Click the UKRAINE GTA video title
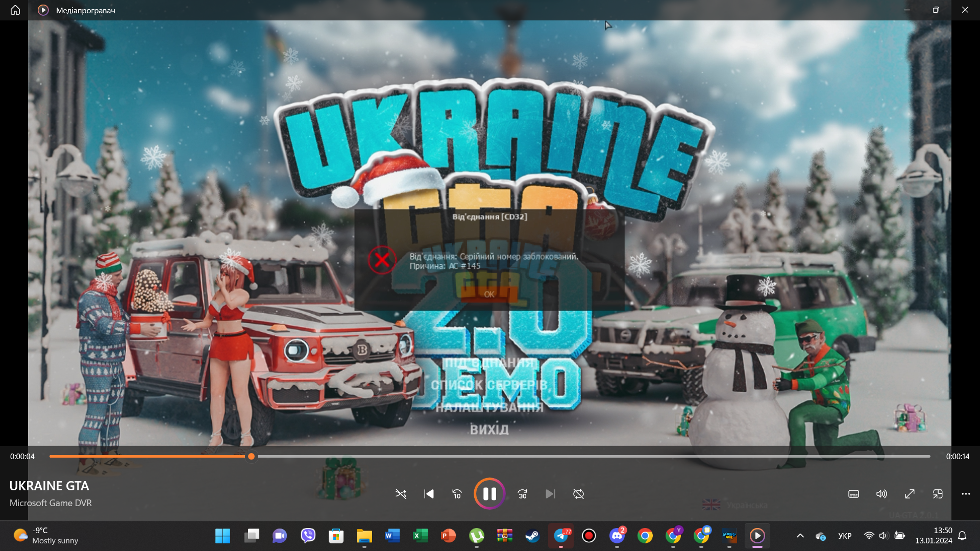This screenshot has width=980, height=551. click(x=49, y=486)
